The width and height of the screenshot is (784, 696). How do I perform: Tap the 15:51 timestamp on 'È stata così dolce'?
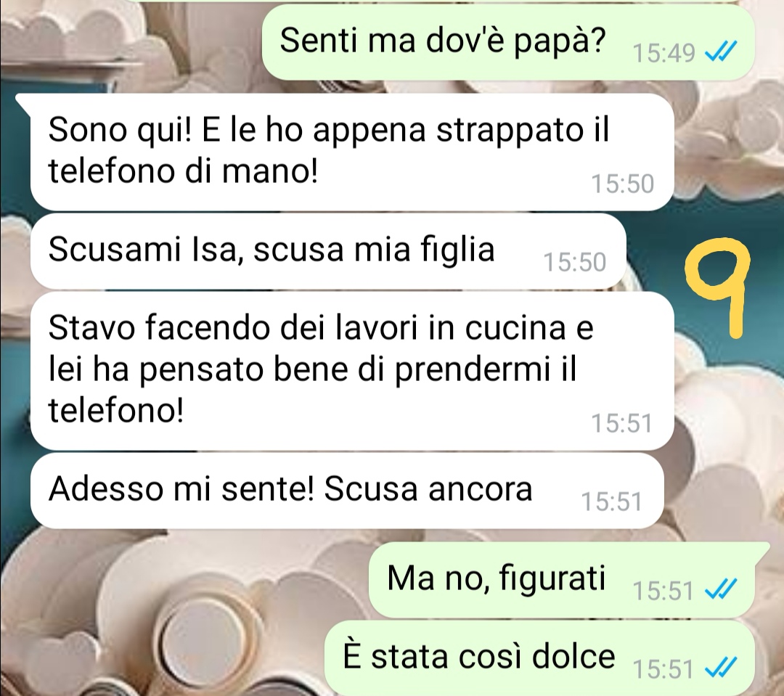[x=663, y=669]
